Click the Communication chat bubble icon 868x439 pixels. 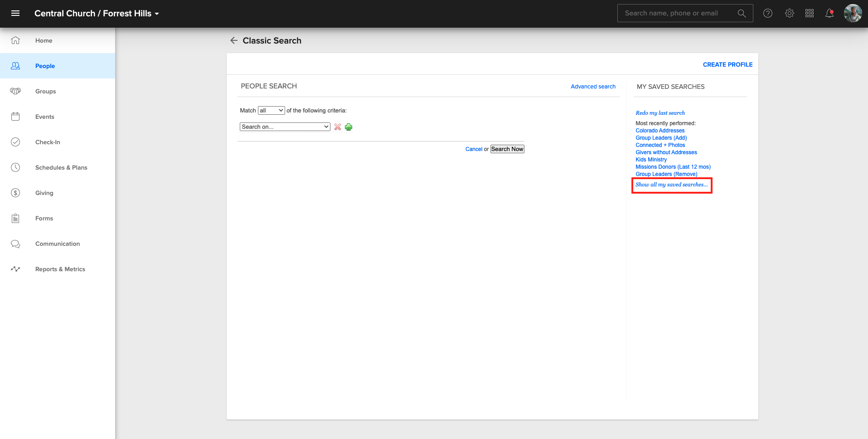(x=15, y=244)
